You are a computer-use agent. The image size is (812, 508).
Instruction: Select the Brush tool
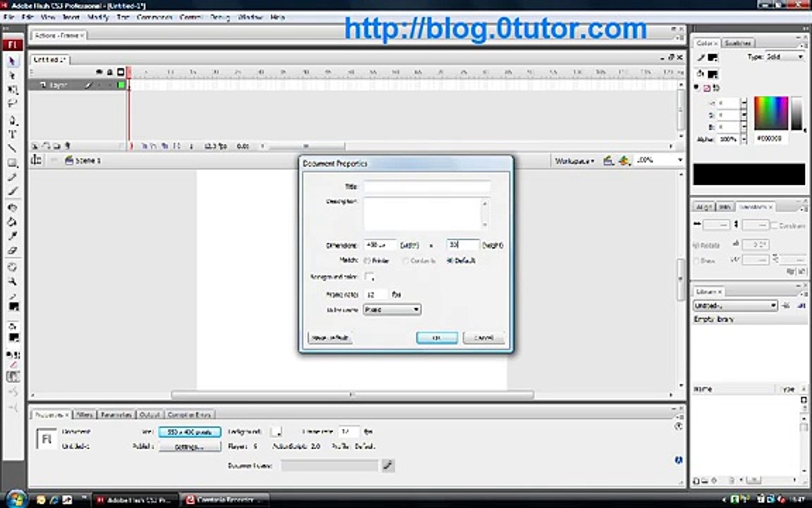click(x=12, y=191)
